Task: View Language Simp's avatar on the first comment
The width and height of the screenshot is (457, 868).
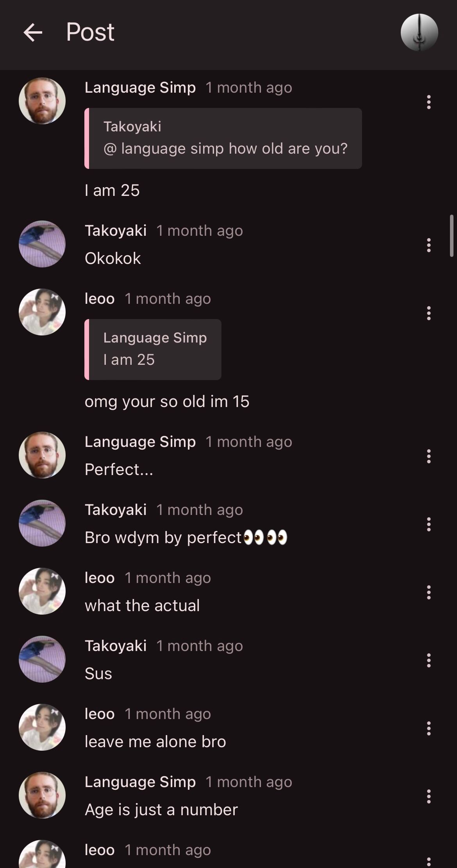Action: (42, 101)
